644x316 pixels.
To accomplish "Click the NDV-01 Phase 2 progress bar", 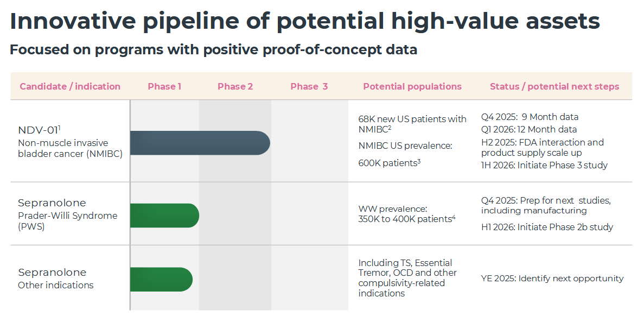I will (200, 143).
